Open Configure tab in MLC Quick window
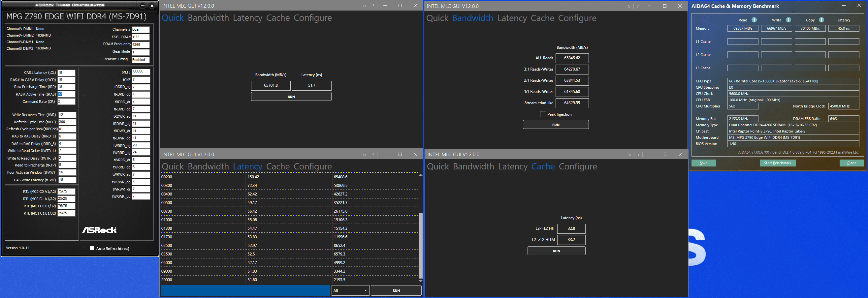The height and width of the screenshot is (298, 868). tap(313, 18)
